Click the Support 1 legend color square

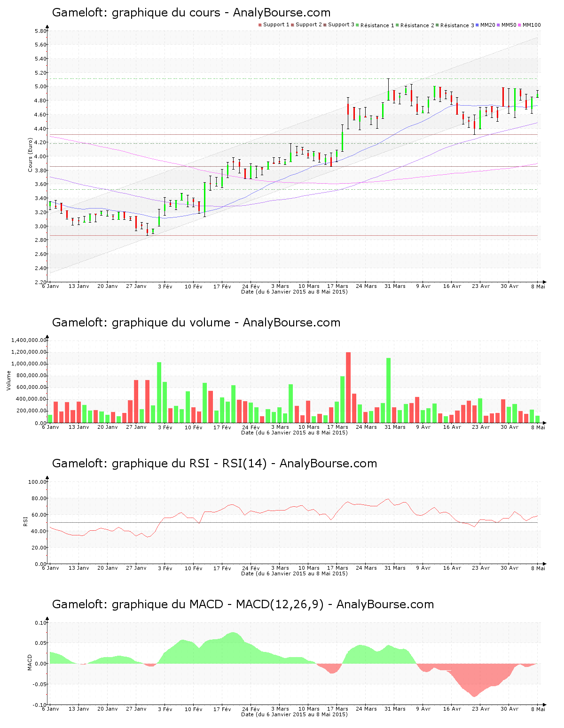[x=260, y=25]
